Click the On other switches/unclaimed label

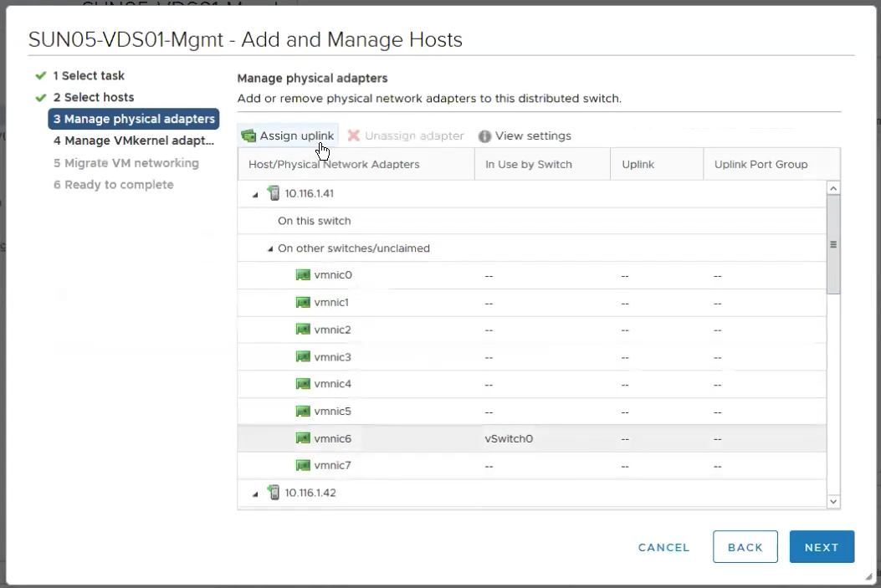point(354,248)
